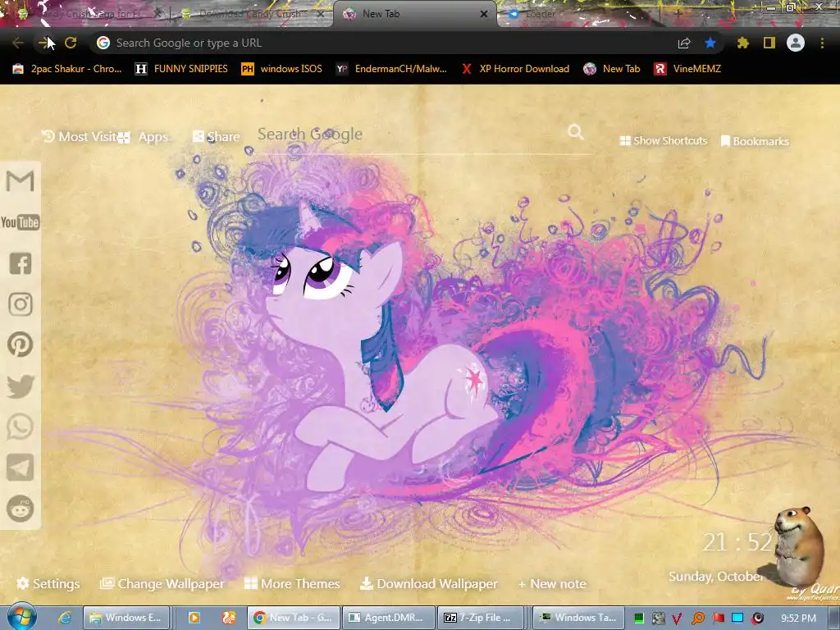Open the Telegram shortcut icon
840x630 pixels.
pyautogui.click(x=21, y=468)
